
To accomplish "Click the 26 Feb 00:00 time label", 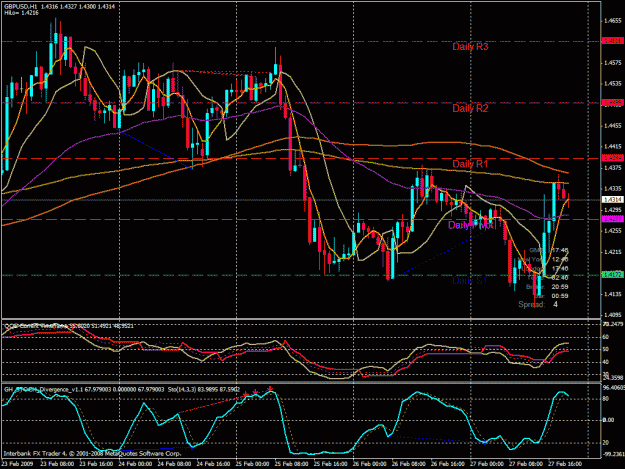I will (x=369, y=464).
